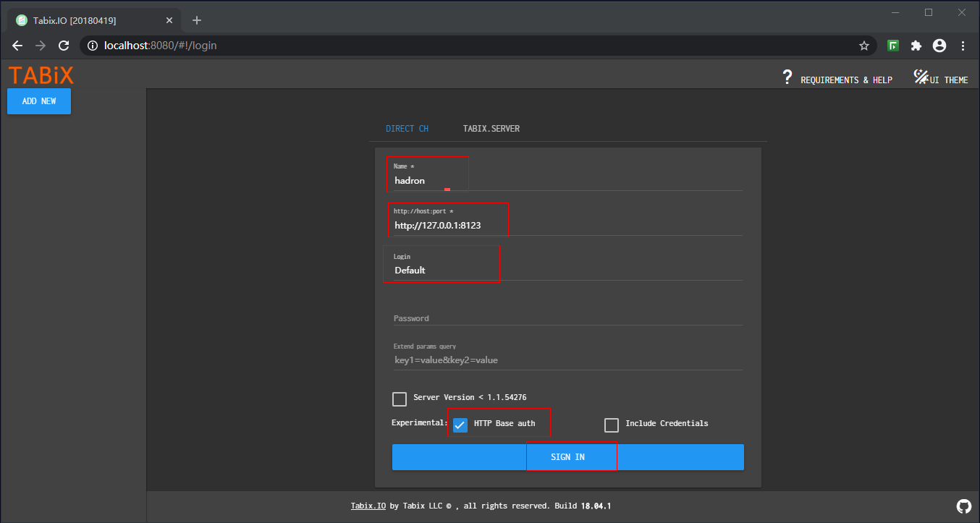Open the browser extensions puzzle icon

pos(916,45)
